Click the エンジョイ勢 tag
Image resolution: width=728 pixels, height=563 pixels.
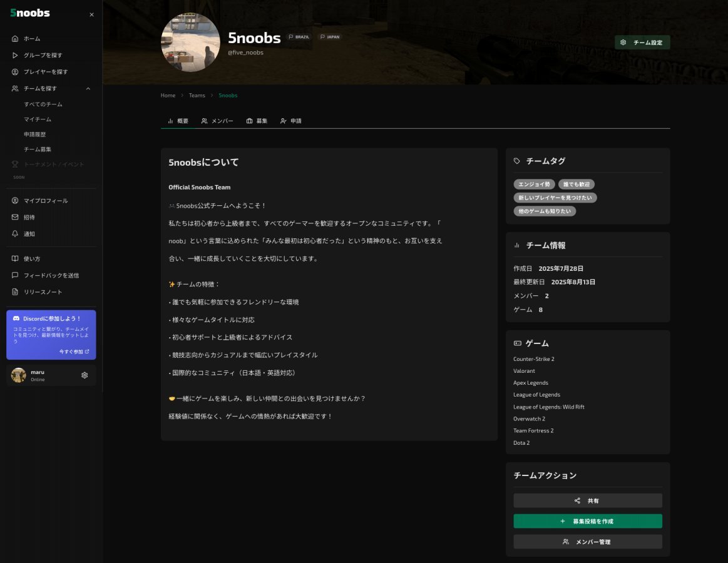(x=534, y=185)
